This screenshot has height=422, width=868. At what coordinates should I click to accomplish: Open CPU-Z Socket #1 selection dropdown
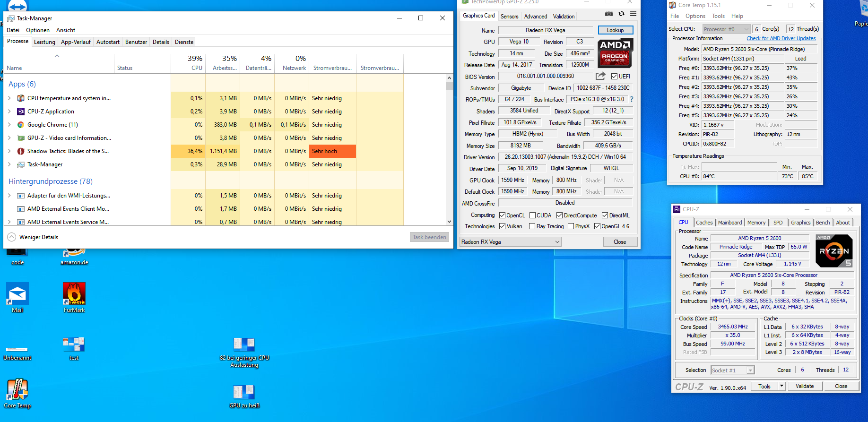pos(732,370)
